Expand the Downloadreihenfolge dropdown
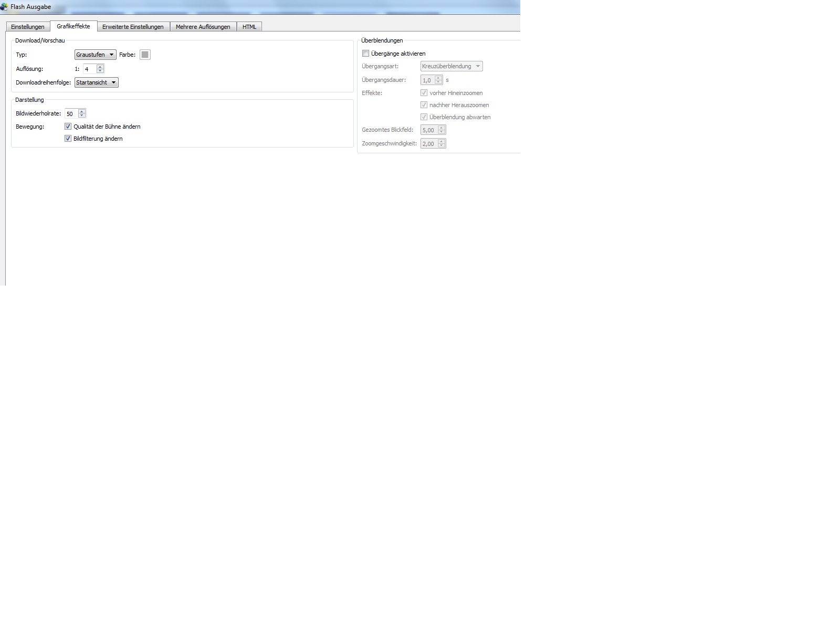The image size is (840, 630). tap(96, 82)
